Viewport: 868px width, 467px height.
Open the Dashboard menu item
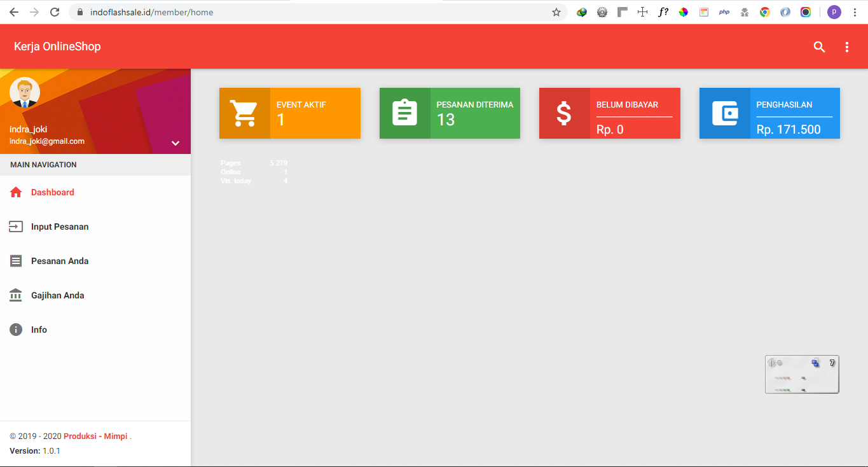point(53,192)
